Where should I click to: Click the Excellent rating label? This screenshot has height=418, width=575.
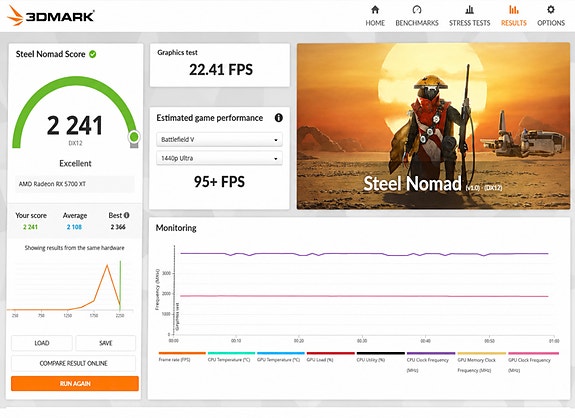75,164
